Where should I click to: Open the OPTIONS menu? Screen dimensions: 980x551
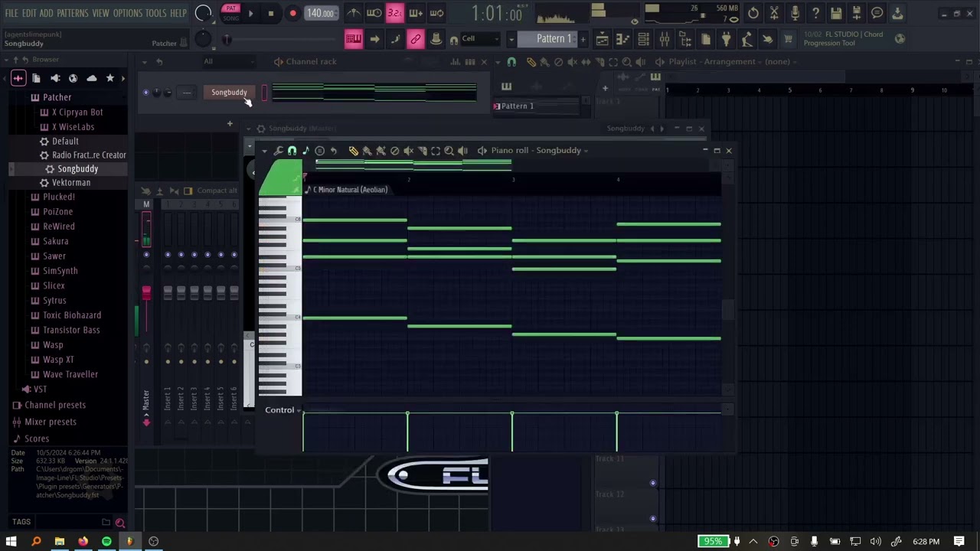click(128, 14)
